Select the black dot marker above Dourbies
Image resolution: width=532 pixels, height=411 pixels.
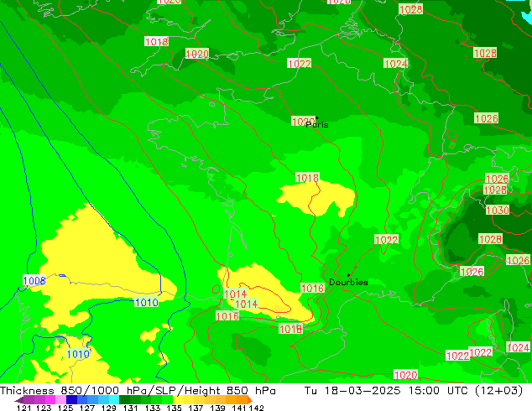pyautogui.click(x=348, y=275)
